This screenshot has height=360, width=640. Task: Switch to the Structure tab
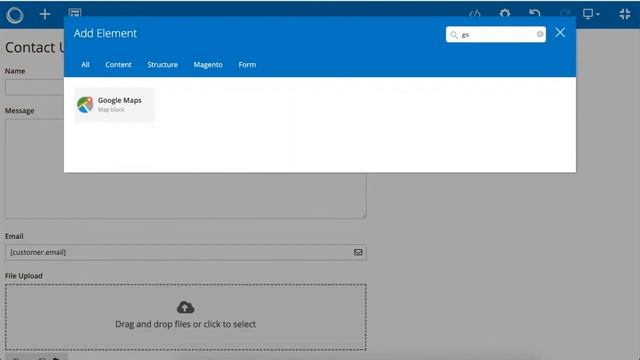point(162,64)
